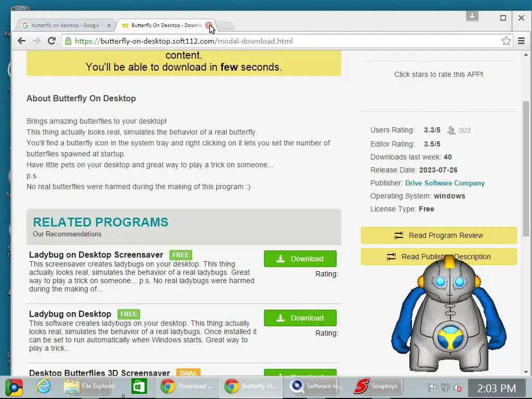Click the FREE badge on Ladybug on Desktop Screensaver

(x=180, y=255)
